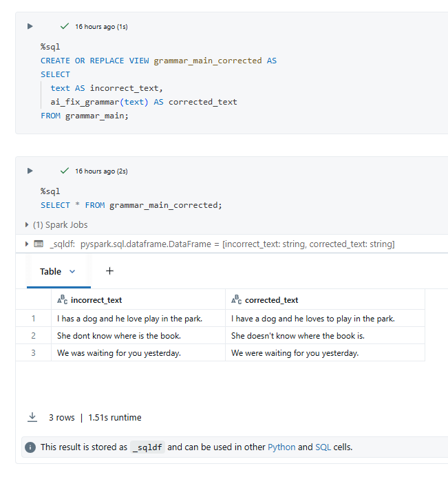This screenshot has height=477, width=448.
Task: Click the cell 'We were waiting for you yesterday.'
Action: click(x=295, y=353)
